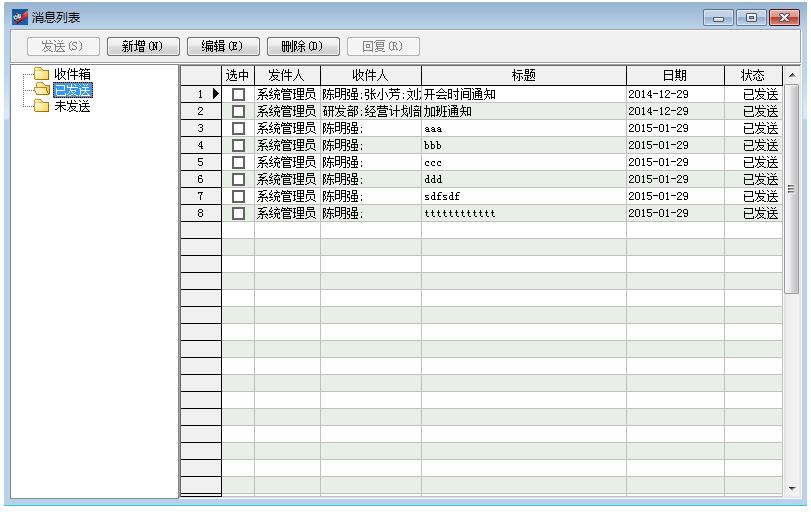Select the 未发送 tree item label

pyautogui.click(x=72, y=106)
